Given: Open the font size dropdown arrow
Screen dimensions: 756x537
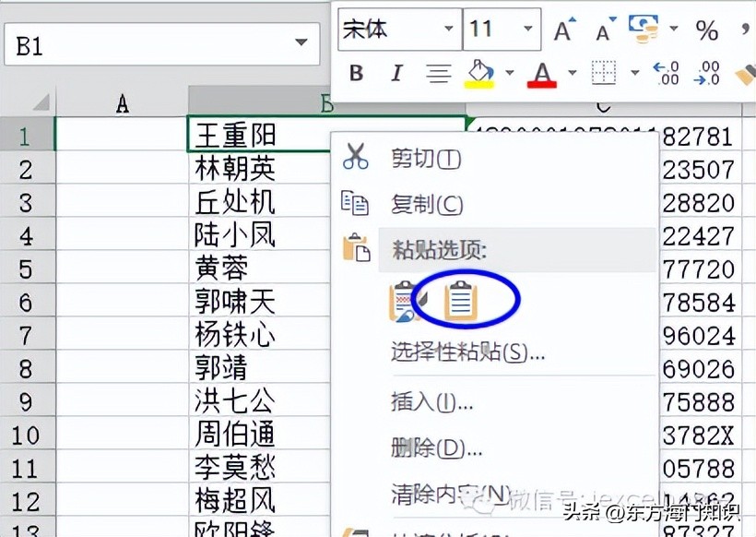Looking at the screenshot, I should (526, 29).
